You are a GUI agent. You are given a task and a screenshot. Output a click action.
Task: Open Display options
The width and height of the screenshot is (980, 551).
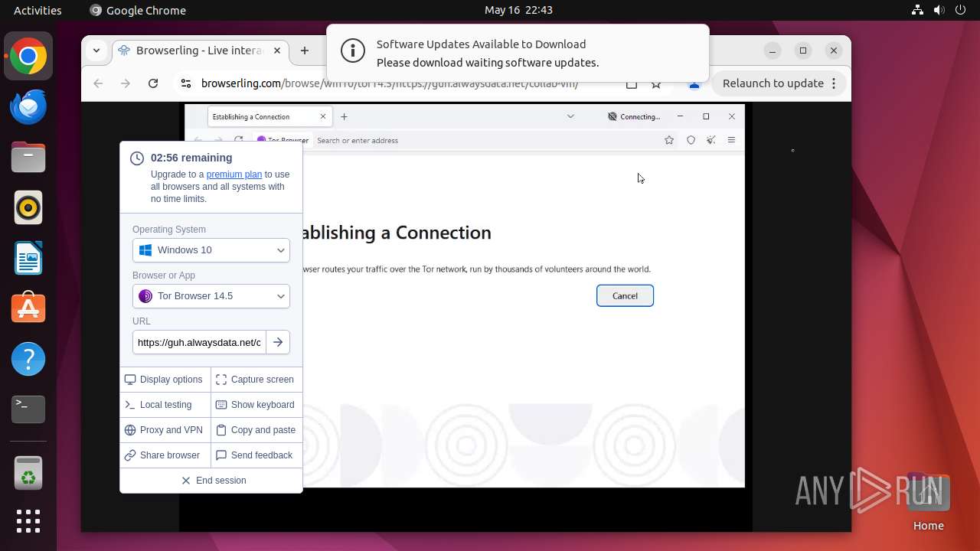click(165, 380)
